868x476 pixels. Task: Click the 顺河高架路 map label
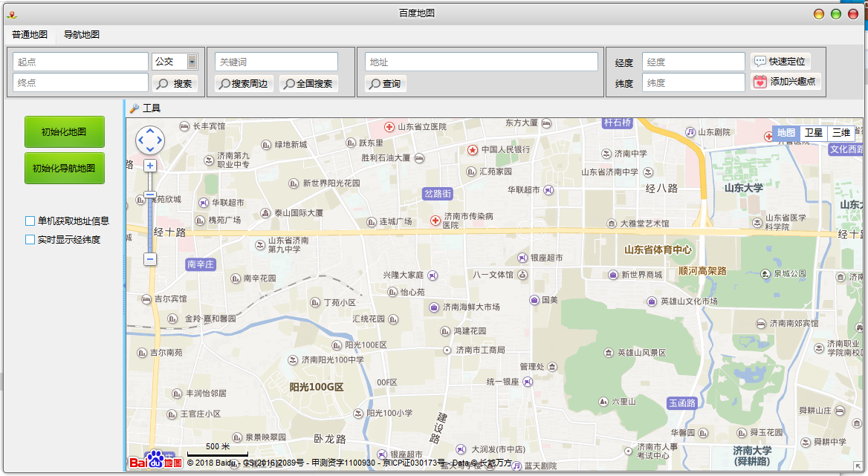coord(702,271)
